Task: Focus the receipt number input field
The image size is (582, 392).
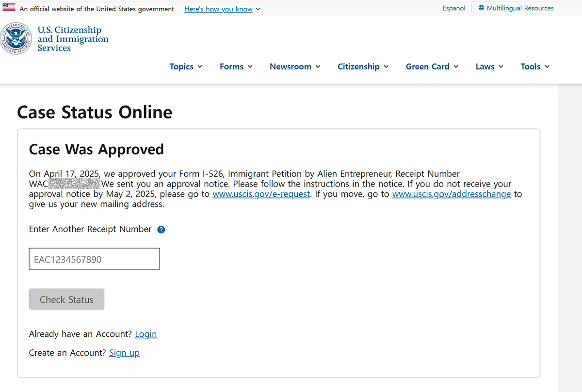Action: [94, 259]
